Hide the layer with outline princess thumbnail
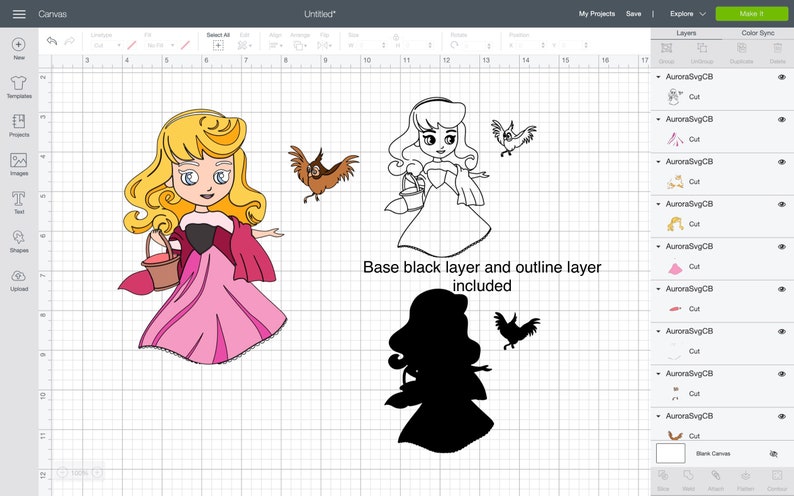Viewport: 794px width, 496px height. click(782, 77)
